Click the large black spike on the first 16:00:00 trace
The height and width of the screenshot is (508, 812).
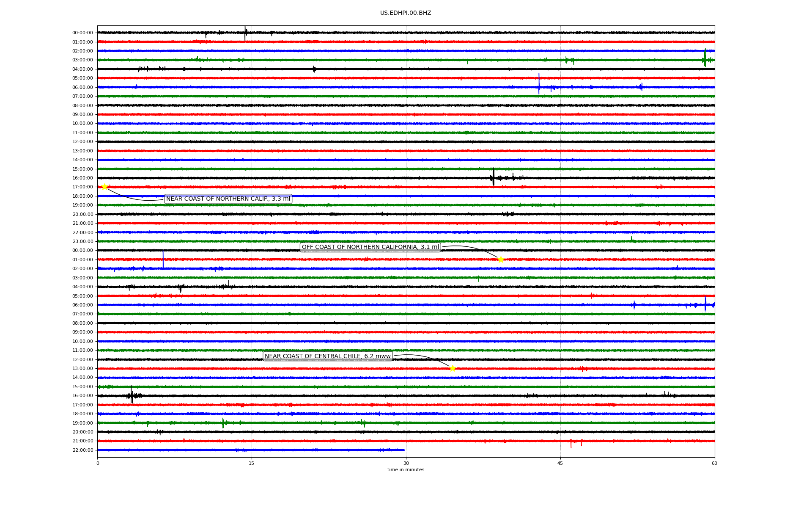(493, 177)
